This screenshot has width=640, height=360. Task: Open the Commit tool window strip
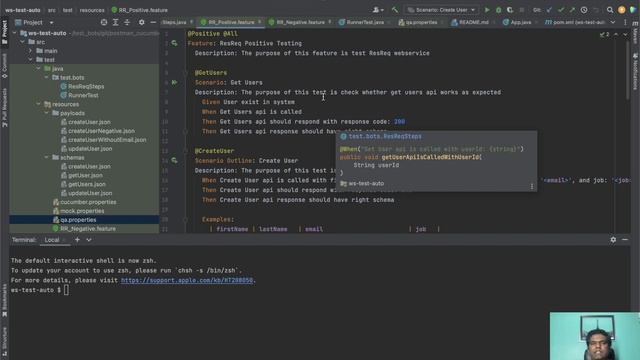click(4, 66)
